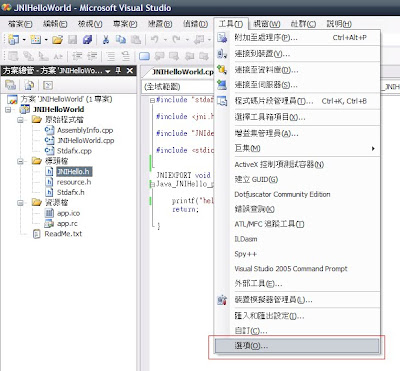Click the Properties icon in Solution Explorer toolbar
Screen dimensions: 400x371
(11, 86)
